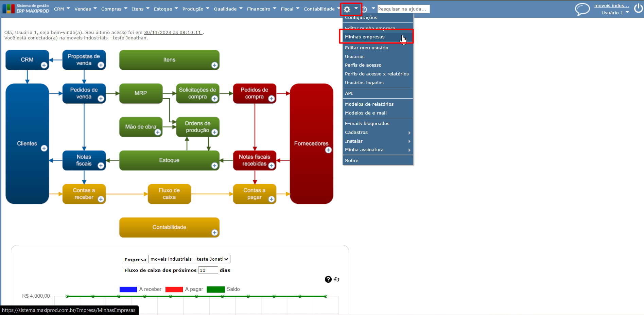Click the refresh icon beside the chart help

click(337, 279)
